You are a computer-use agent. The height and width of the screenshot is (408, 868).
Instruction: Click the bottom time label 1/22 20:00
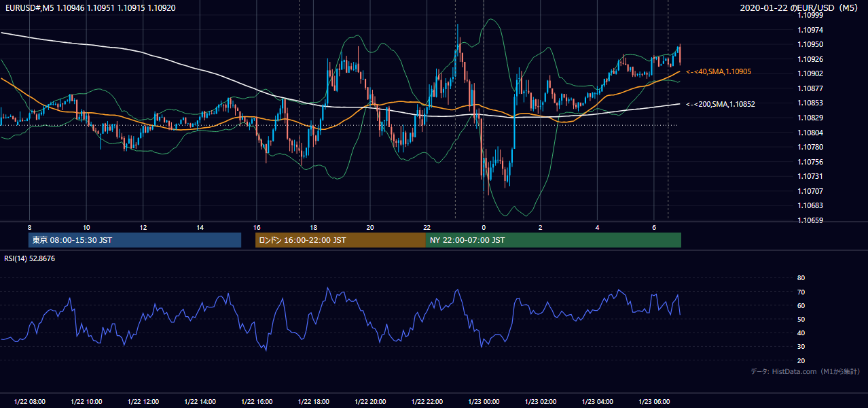pos(370,402)
